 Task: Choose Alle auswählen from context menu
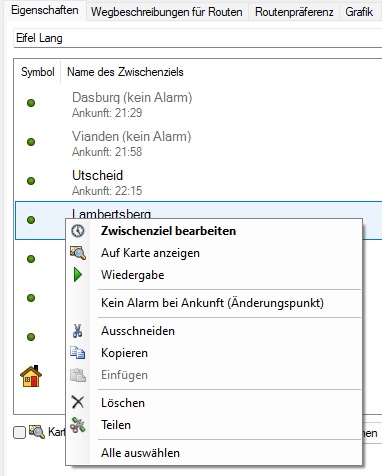pyautogui.click(x=140, y=453)
